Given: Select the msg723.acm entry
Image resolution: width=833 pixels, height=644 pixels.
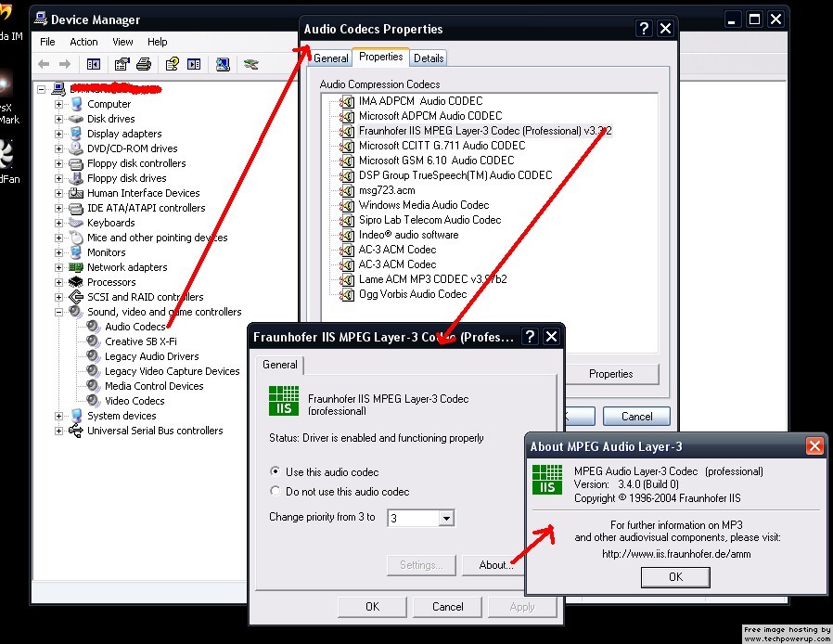Looking at the screenshot, I should coord(388,190).
